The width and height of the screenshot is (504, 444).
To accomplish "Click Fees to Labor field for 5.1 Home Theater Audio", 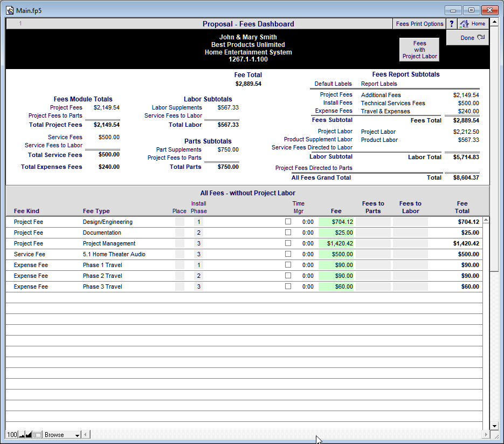I will (410, 254).
